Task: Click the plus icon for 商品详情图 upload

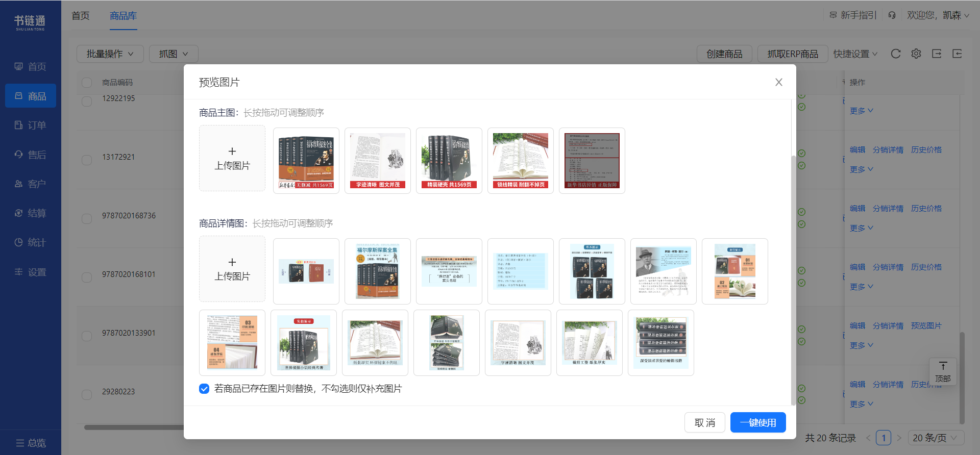Action: pyautogui.click(x=232, y=262)
